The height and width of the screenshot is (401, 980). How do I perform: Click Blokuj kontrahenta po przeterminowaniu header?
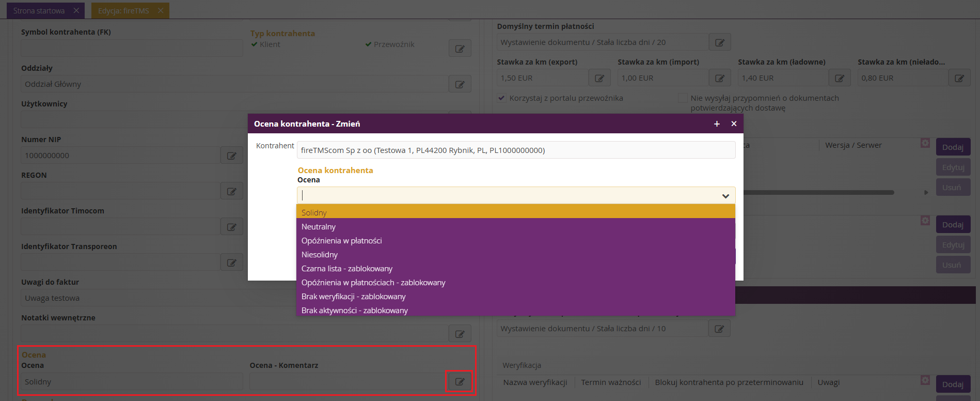click(x=729, y=382)
